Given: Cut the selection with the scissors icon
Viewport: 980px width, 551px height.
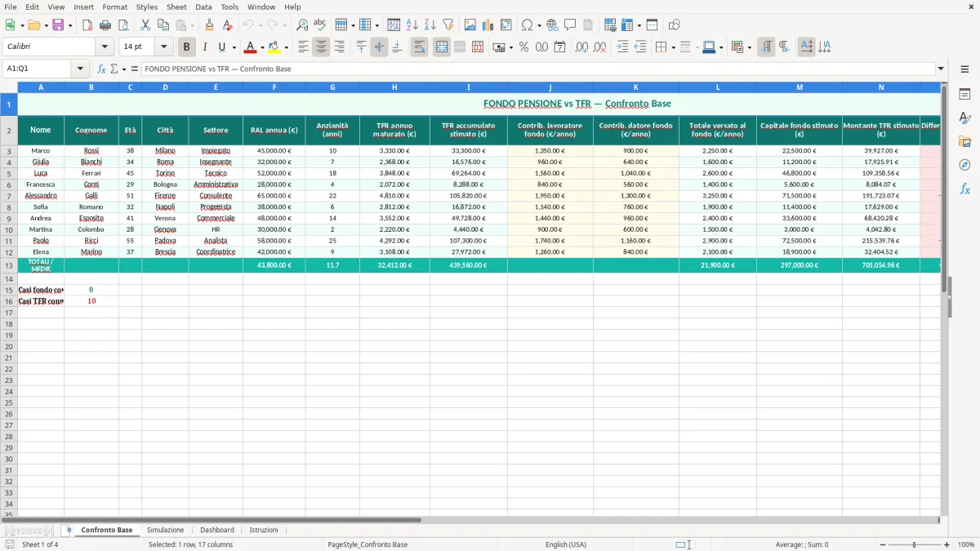Looking at the screenshot, I should pyautogui.click(x=145, y=25).
